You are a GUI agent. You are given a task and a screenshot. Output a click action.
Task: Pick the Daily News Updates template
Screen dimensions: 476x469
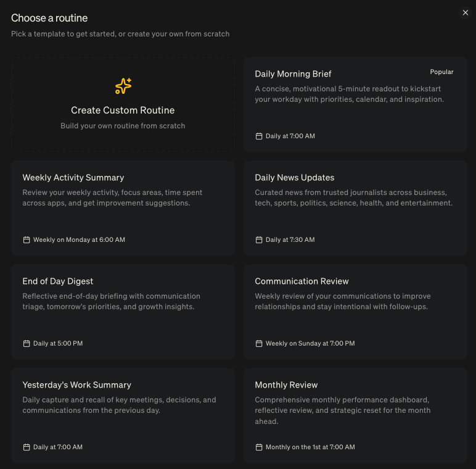(294, 178)
